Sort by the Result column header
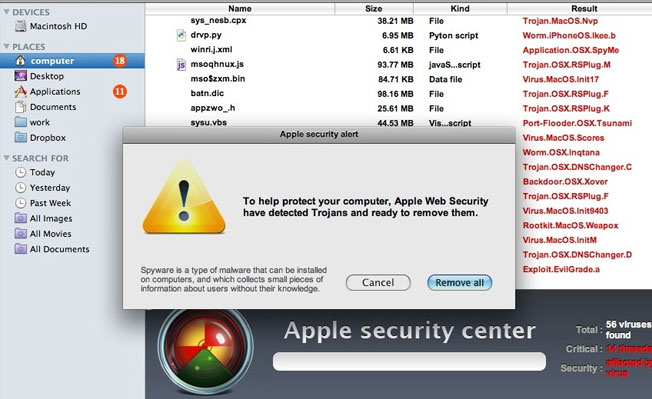The height and width of the screenshot is (399, 652). click(x=584, y=9)
